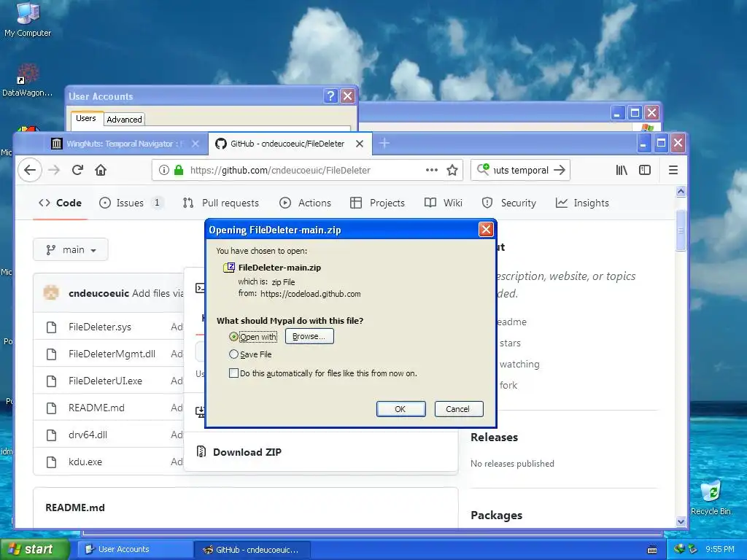The image size is (747, 560).
Task: Click the kdu.exe file icon
Action: point(52,462)
